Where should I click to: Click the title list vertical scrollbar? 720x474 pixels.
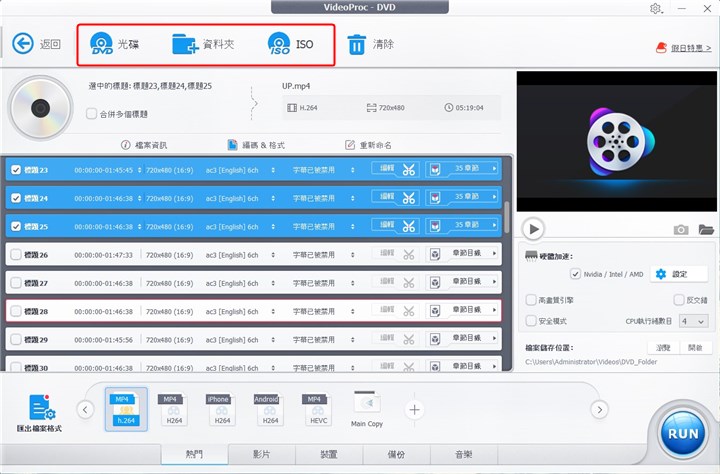pyautogui.click(x=506, y=218)
